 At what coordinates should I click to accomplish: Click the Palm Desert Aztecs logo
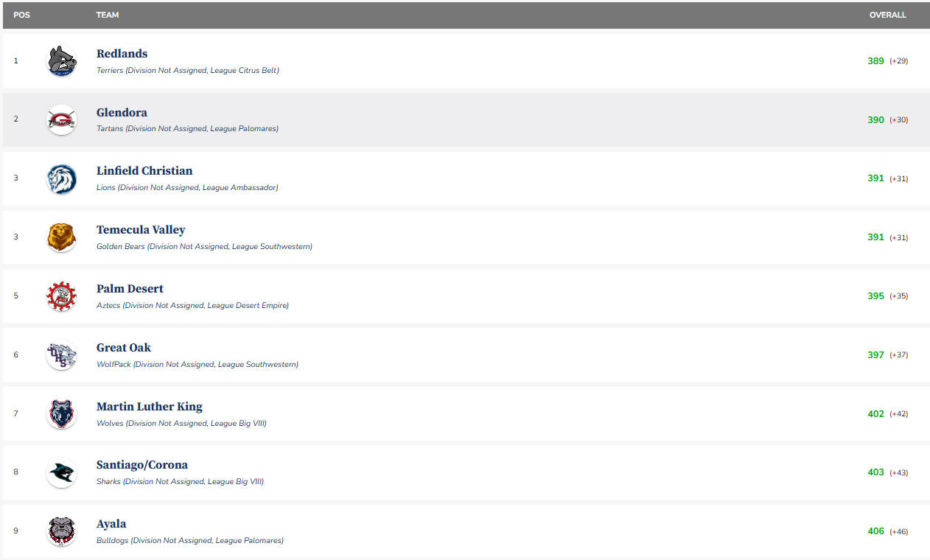tap(62, 296)
